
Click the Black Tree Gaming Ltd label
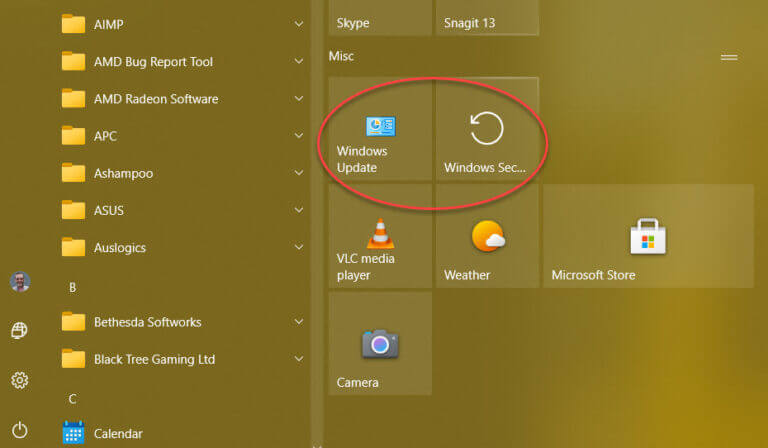154,359
